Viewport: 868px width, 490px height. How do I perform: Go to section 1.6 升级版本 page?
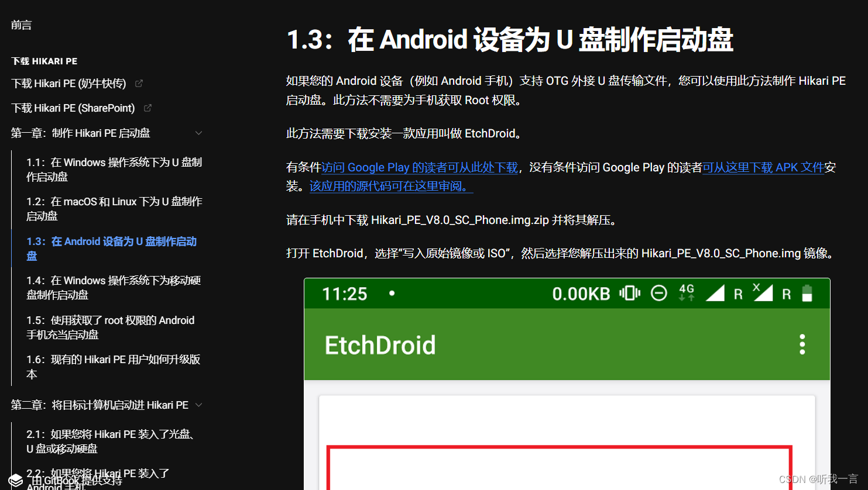tap(114, 367)
